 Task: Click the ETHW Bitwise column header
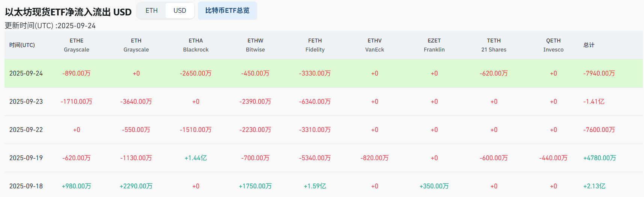(255, 45)
